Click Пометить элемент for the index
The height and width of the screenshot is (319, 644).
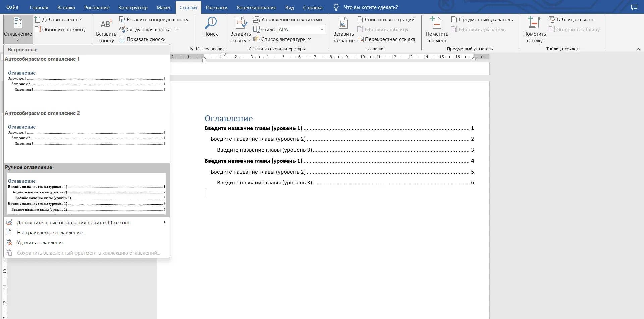[x=437, y=30]
